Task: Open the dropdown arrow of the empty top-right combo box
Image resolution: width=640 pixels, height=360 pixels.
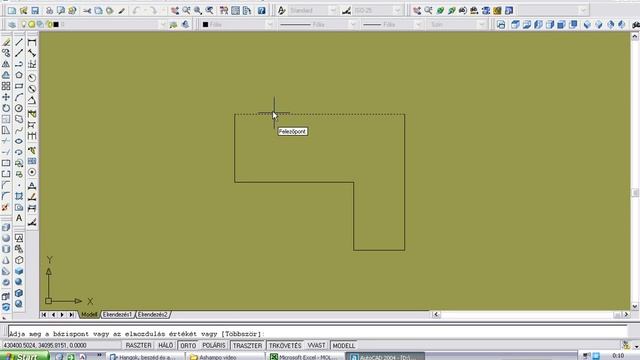Action: [x=584, y=11]
